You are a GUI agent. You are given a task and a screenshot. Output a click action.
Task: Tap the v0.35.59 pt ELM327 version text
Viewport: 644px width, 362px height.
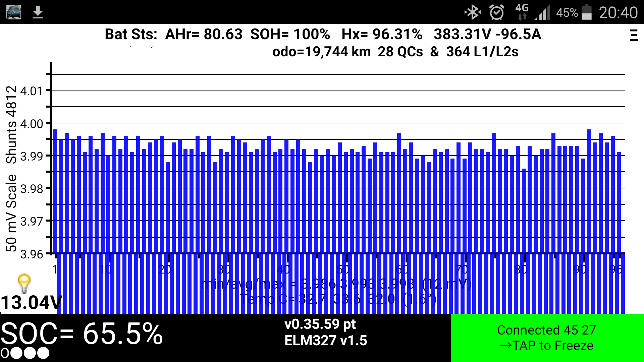(325, 333)
